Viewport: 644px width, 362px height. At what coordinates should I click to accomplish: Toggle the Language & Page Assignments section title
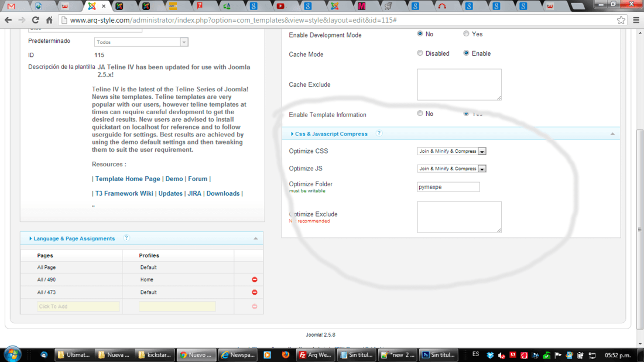(74, 238)
